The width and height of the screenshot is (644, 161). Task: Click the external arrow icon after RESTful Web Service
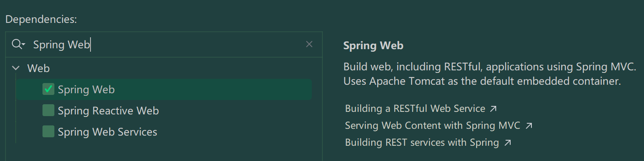[493, 109]
